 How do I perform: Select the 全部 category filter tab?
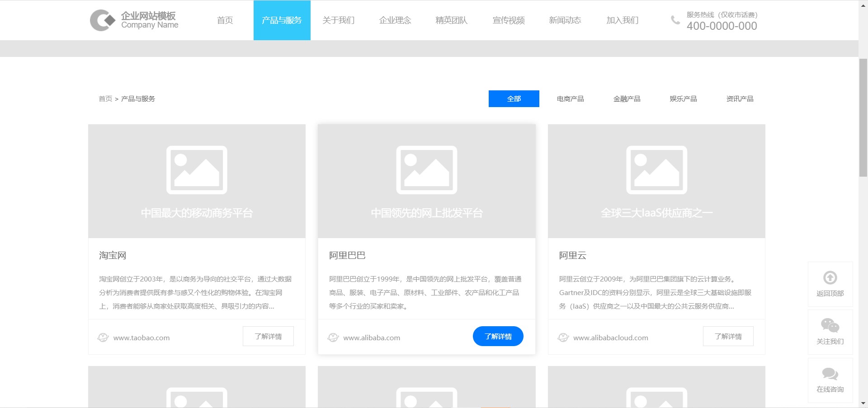514,98
